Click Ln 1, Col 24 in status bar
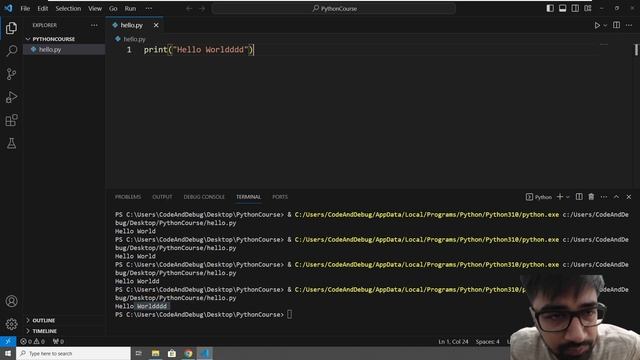The image size is (640, 360). 453,342
